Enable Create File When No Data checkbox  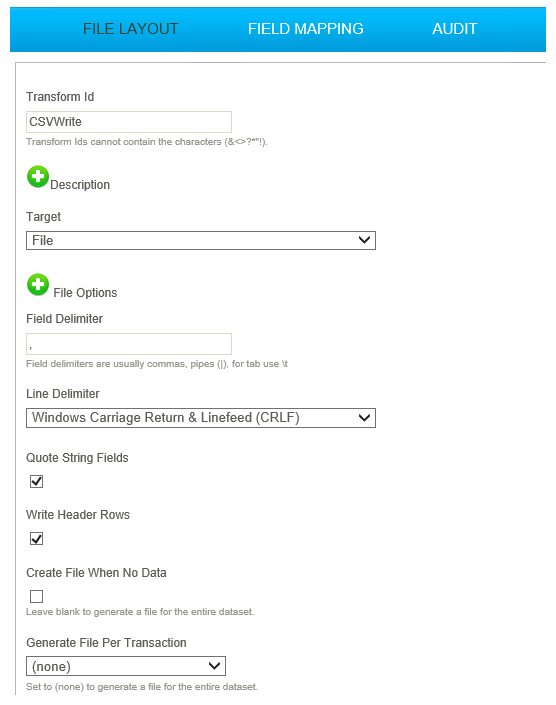(36, 597)
